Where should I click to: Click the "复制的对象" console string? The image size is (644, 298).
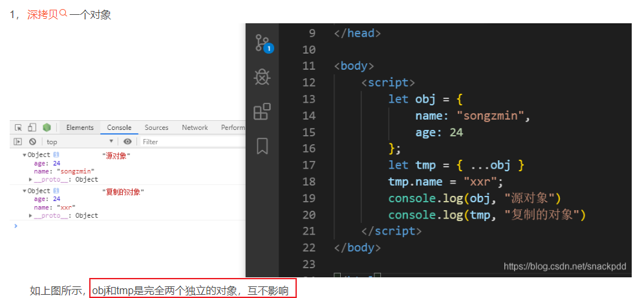[x=123, y=192]
